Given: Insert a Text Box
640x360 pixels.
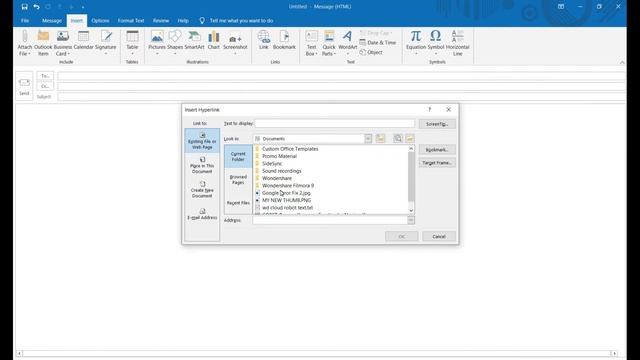Looking at the screenshot, I should coord(311,43).
